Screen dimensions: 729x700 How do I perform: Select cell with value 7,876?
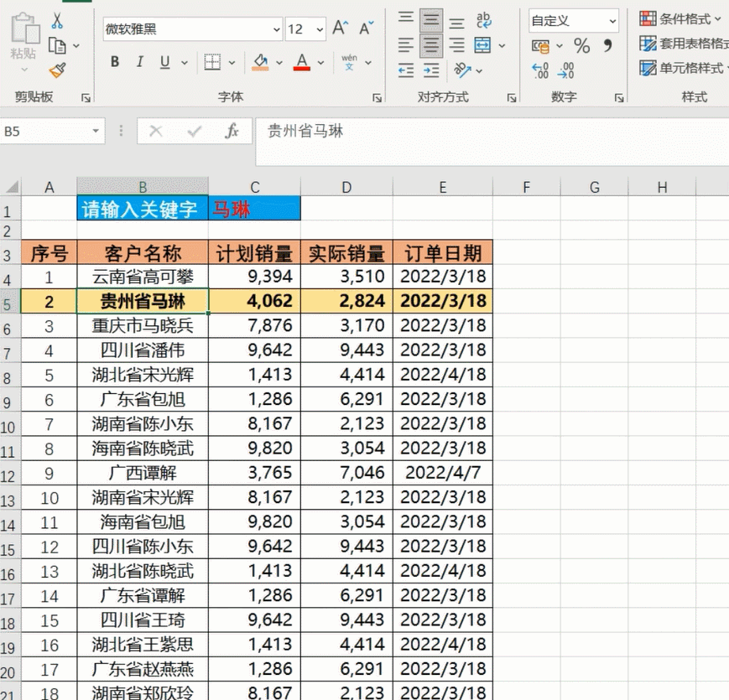tap(254, 325)
